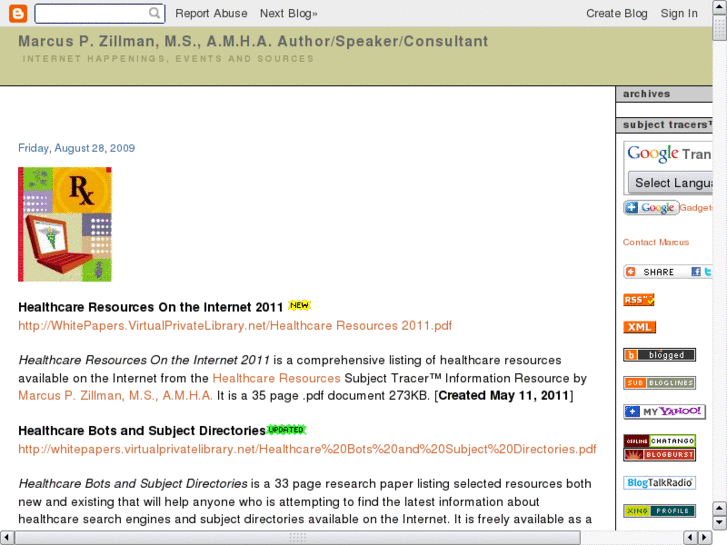Click Healthcare Bots and Subject Directories heading
727x545 pixels.
click(142, 430)
